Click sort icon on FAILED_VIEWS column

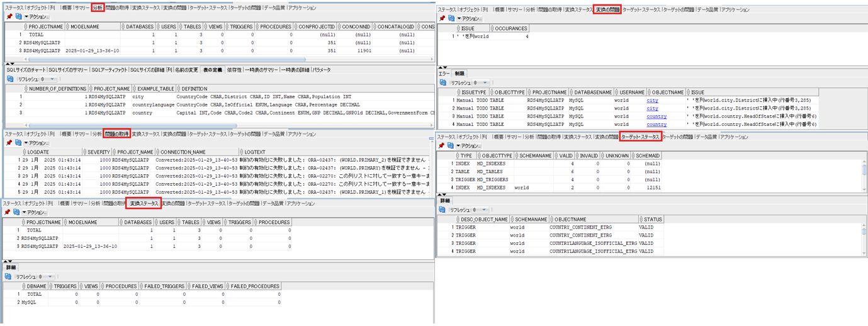(188, 286)
